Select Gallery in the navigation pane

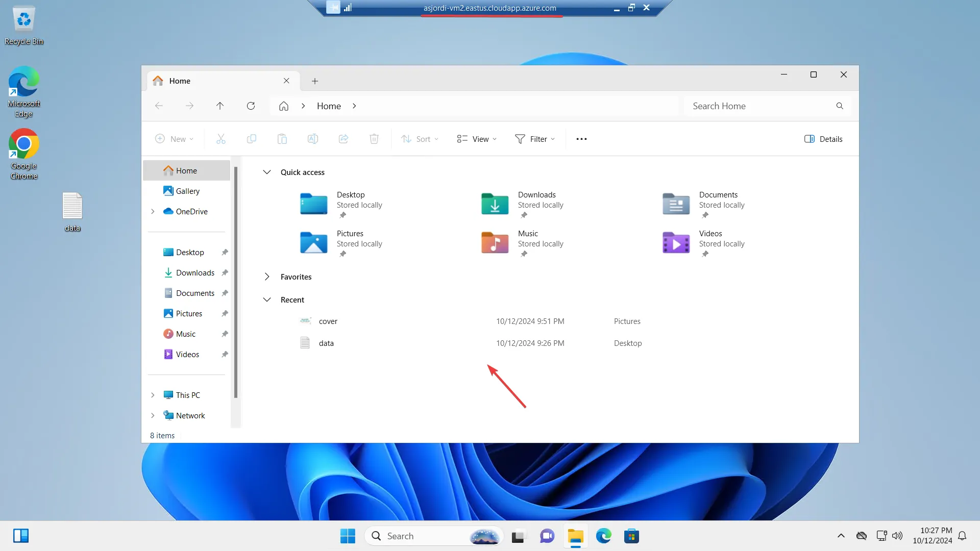[x=186, y=191]
